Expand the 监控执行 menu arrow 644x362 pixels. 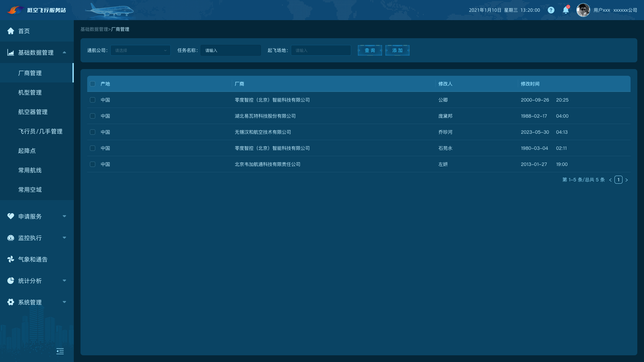click(x=64, y=238)
